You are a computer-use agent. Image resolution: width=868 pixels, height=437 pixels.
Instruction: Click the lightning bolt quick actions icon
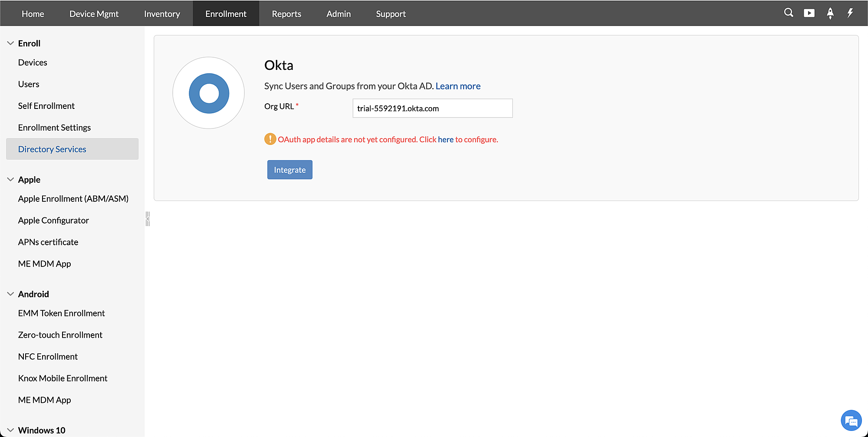coord(850,13)
